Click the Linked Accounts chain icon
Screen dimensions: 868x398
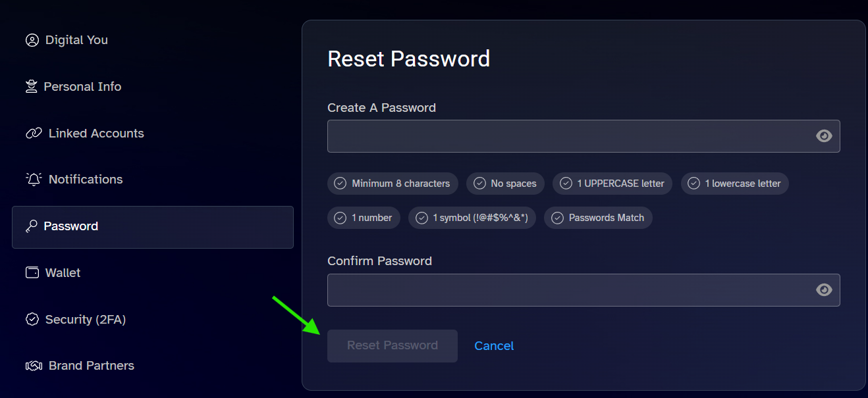[34, 134]
